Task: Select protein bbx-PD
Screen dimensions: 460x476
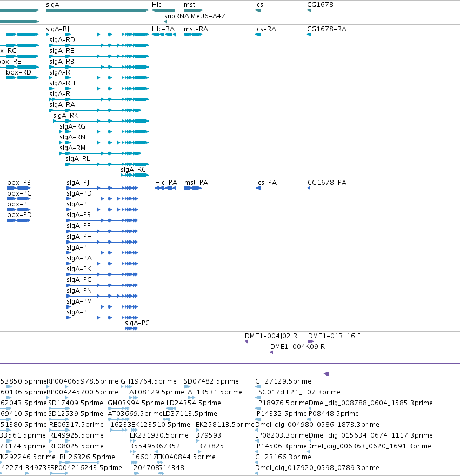Action: 18,220
